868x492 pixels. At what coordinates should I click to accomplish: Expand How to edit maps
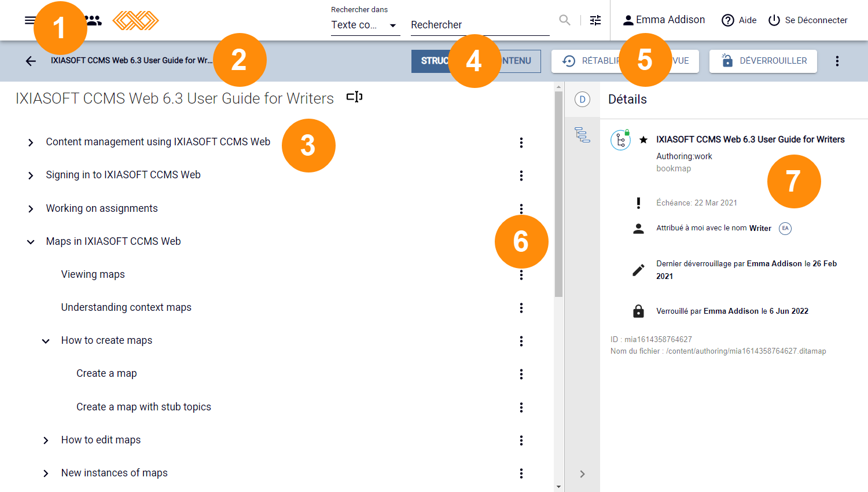pyautogui.click(x=46, y=440)
